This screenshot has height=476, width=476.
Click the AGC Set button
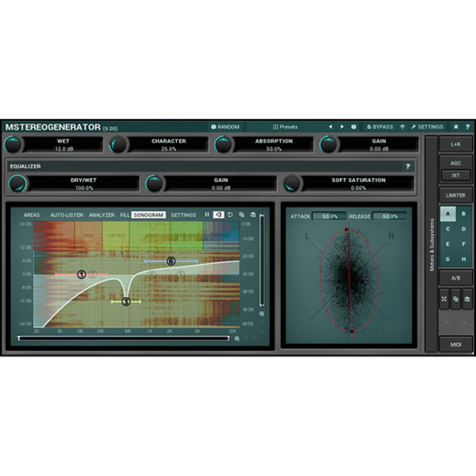click(456, 175)
